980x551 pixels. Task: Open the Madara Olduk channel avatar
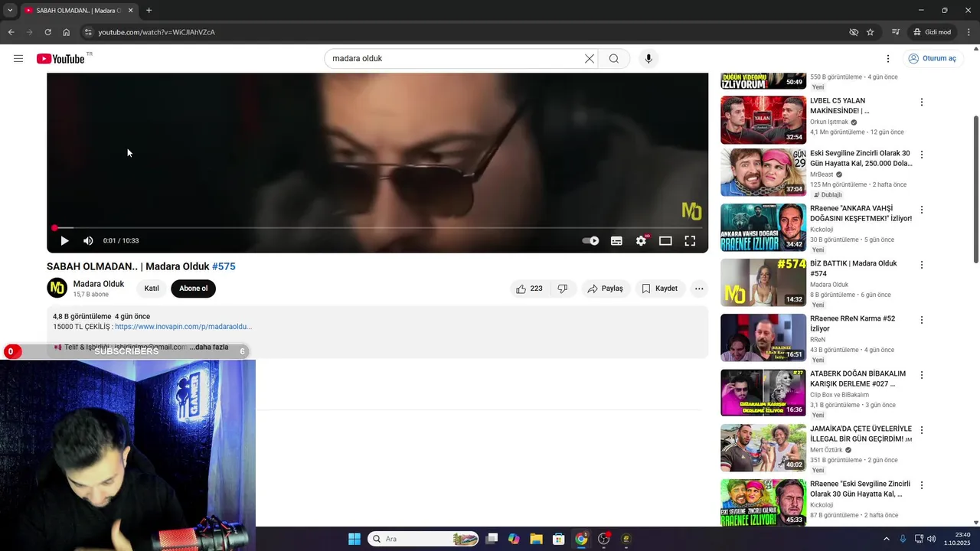57,289
